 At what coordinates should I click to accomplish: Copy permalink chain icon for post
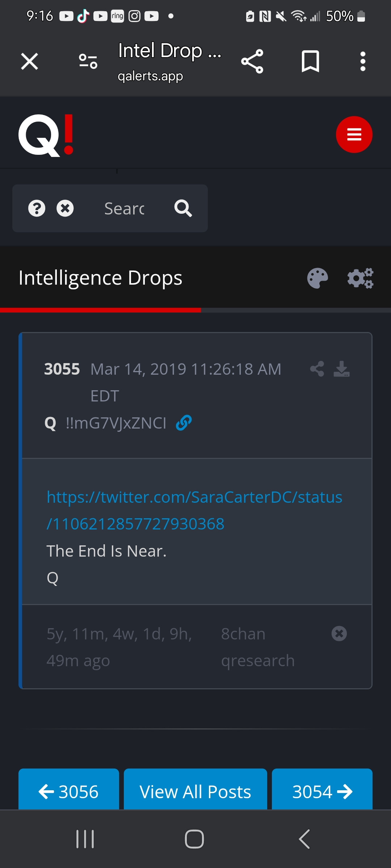pos(184,423)
